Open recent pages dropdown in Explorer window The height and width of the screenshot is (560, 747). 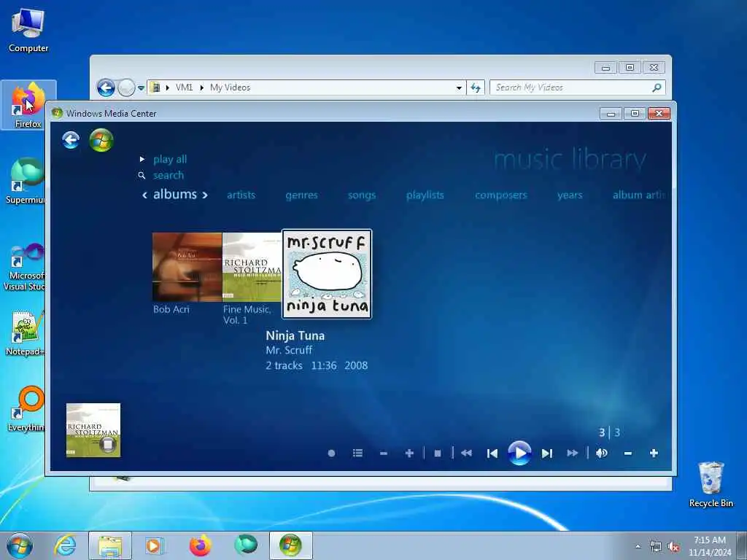(141, 88)
